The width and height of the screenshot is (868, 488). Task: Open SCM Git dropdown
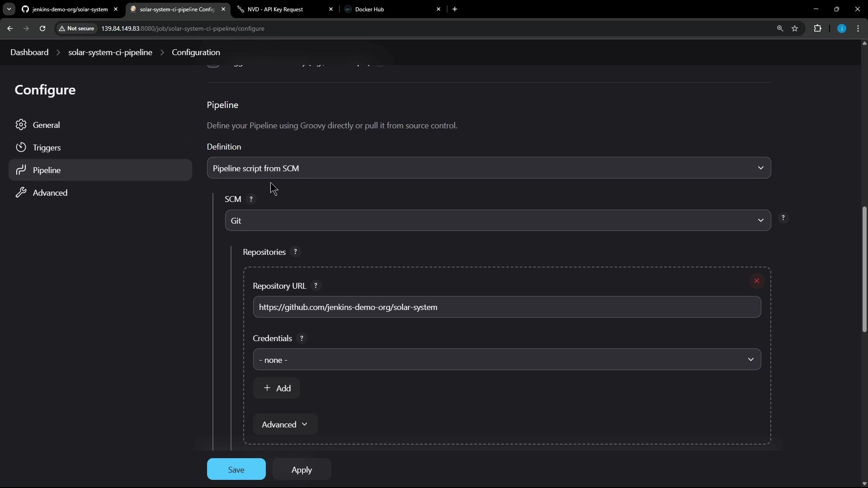(498, 221)
